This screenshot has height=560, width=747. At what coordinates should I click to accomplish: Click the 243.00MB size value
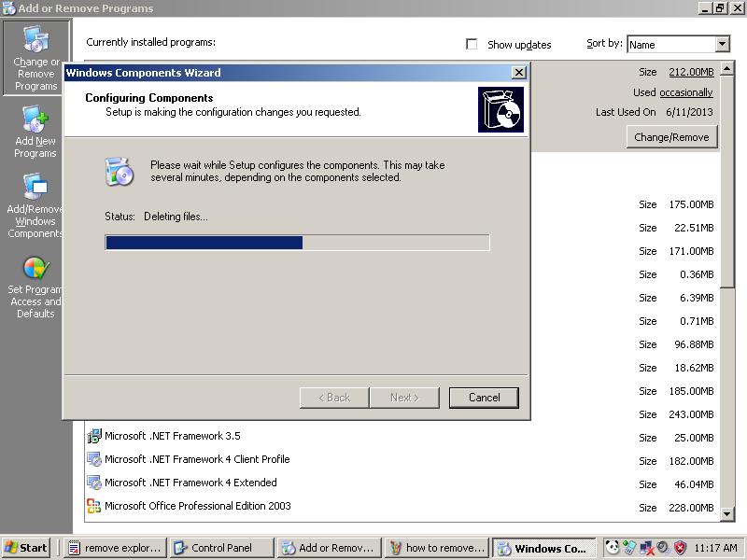pyautogui.click(x=691, y=414)
